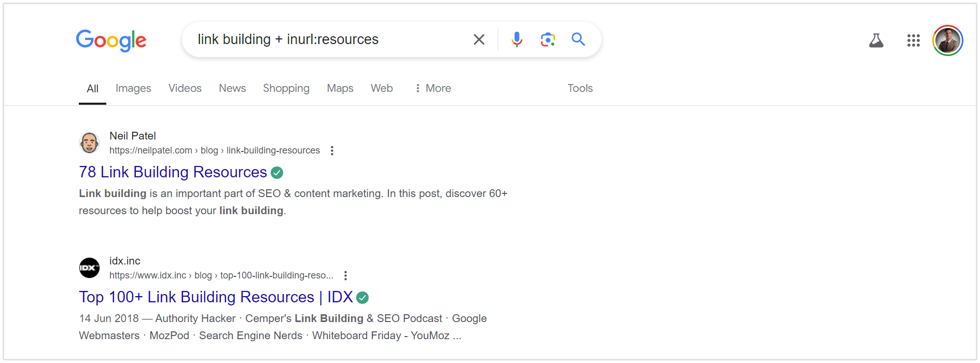This screenshot has width=980, height=363.
Task: Open the 78 Link Building Resources result
Action: (x=173, y=172)
